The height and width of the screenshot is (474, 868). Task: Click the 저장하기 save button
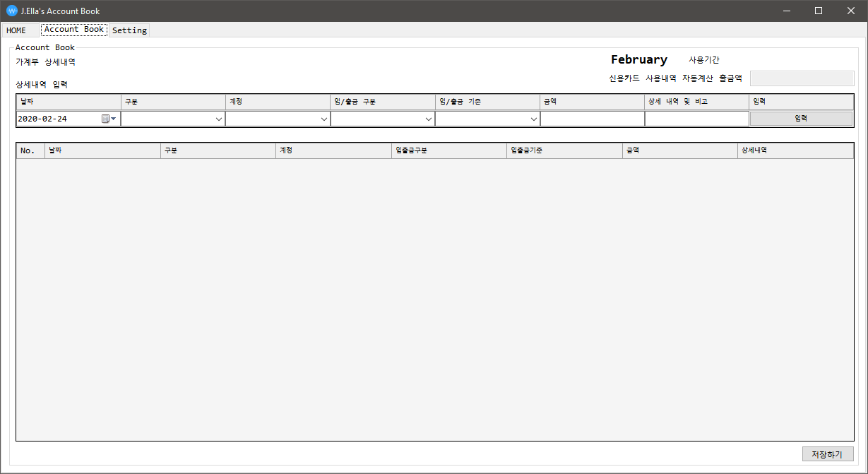point(828,454)
